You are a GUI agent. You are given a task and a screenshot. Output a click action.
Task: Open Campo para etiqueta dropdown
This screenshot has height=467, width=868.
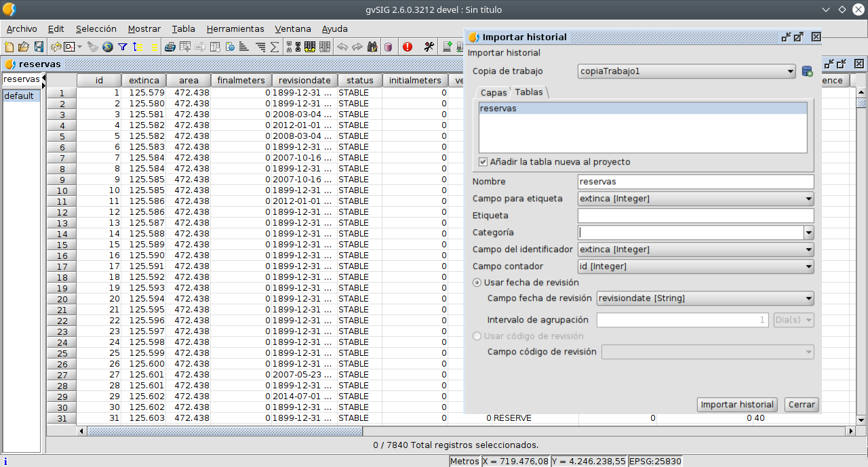coord(696,199)
